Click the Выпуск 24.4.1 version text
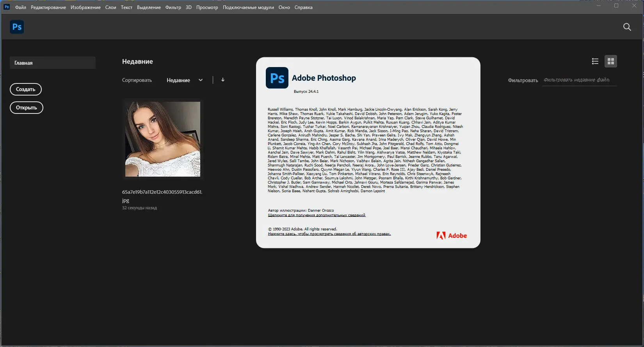644x347 pixels. pos(306,92)
